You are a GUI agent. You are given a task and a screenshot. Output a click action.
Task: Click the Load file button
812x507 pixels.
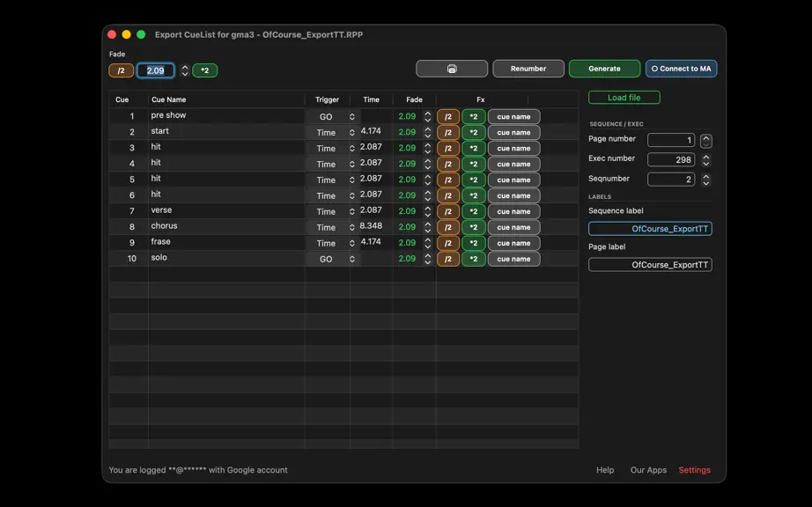(x=624, y=97)
